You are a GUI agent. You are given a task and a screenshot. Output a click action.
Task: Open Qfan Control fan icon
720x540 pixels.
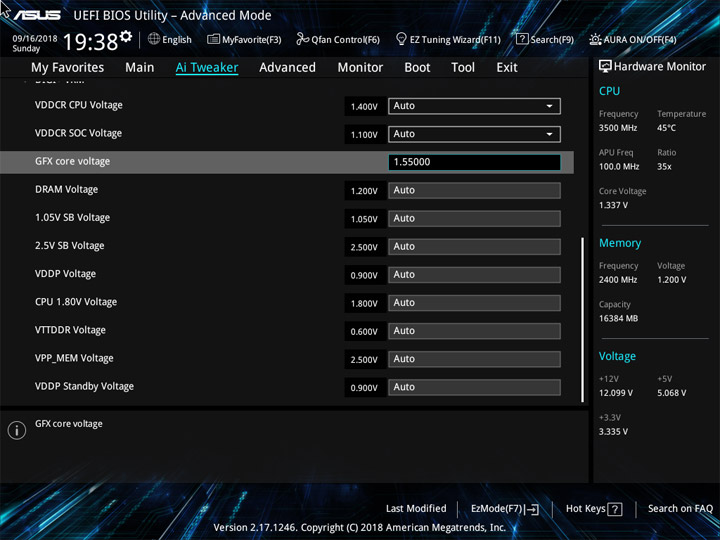[x=303, y=39]
